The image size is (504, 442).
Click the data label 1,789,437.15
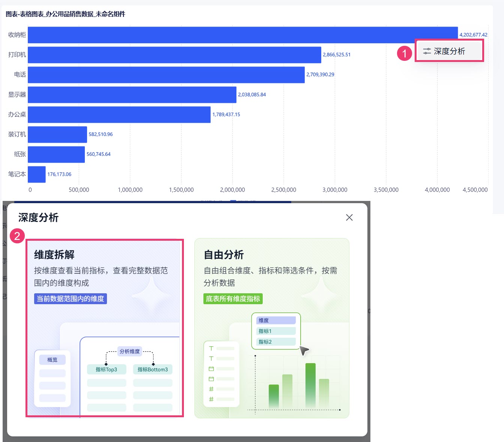pyautogui.click(x=226, y=115)
